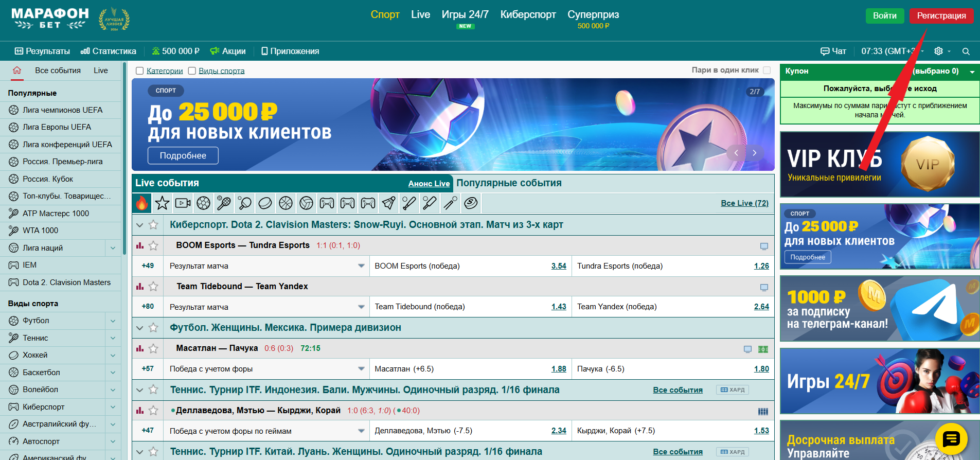This screenshot has height=460, width=980.
Task: Filter live events by football icon
Action: [x=204, y=203]
